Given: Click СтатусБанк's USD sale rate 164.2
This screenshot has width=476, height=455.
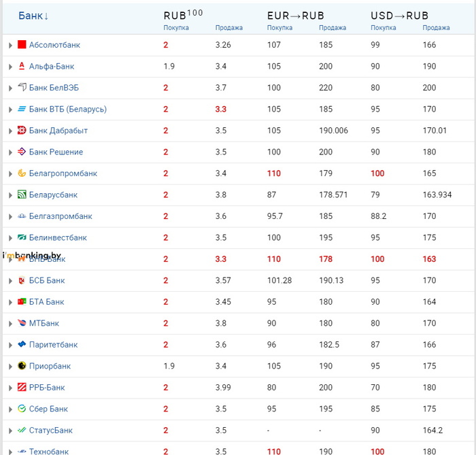Looking at the screenshot, I should coord(432,431).
